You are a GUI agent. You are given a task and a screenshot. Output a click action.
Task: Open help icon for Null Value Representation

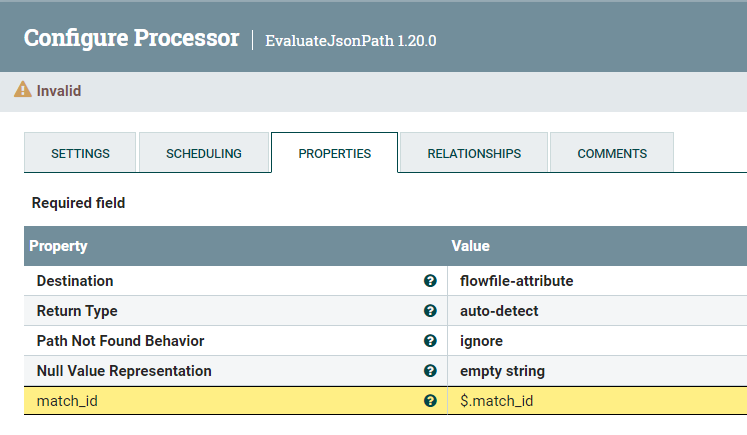point(430,371)
